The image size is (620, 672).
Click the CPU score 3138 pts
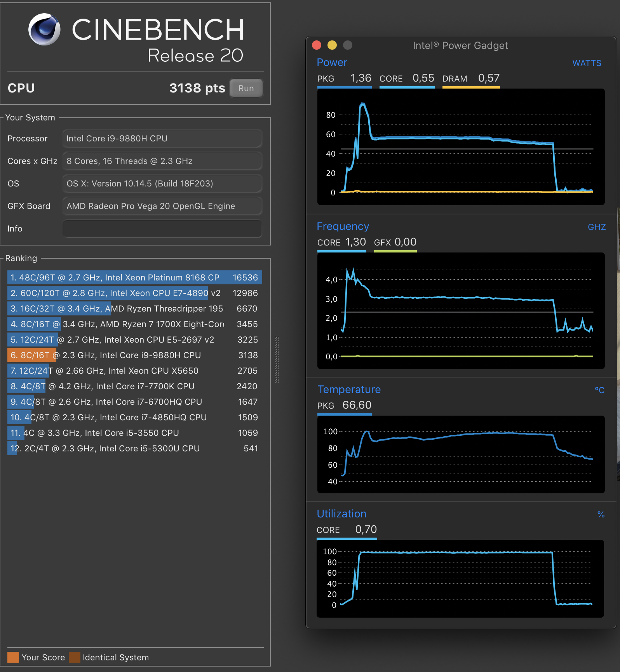pyautogui.click(x=197, y=88)
